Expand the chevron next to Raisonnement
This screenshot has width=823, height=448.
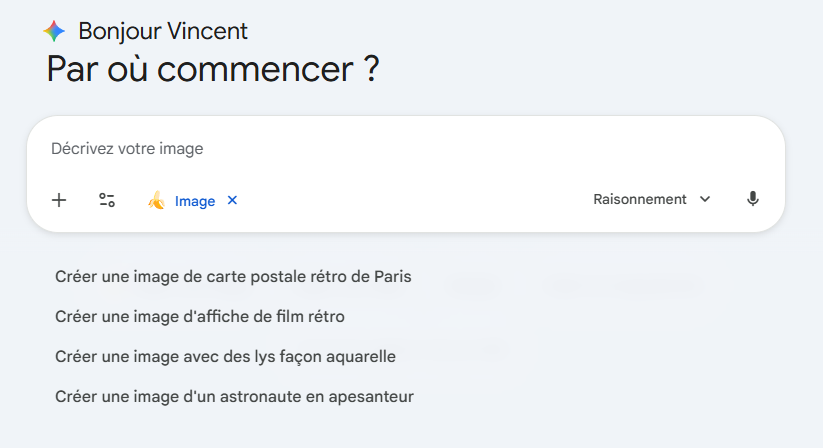(x=705, y=199)
